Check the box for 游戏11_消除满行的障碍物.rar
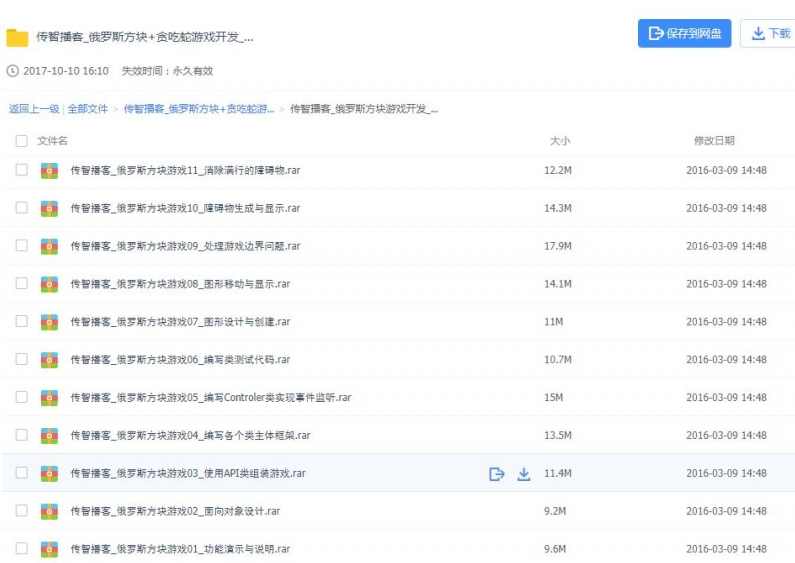This screenshot has height=563, width=795. click(21, 169)
